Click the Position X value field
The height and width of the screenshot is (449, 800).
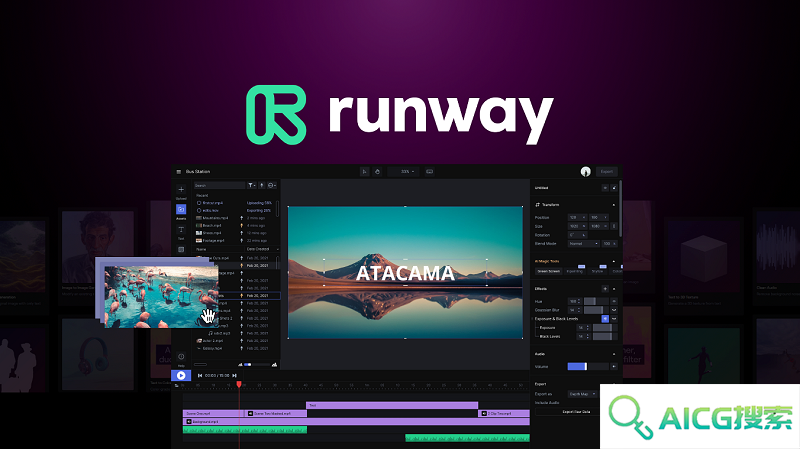tap(577, 217)
